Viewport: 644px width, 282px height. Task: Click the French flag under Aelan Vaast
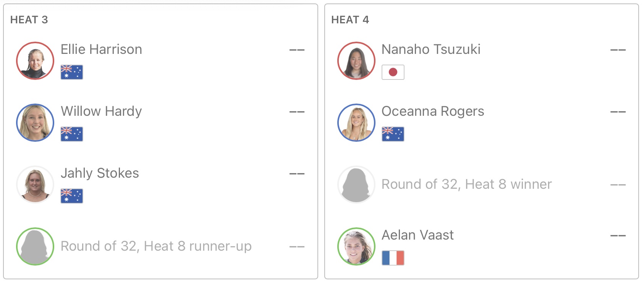[x=393, y=258]
